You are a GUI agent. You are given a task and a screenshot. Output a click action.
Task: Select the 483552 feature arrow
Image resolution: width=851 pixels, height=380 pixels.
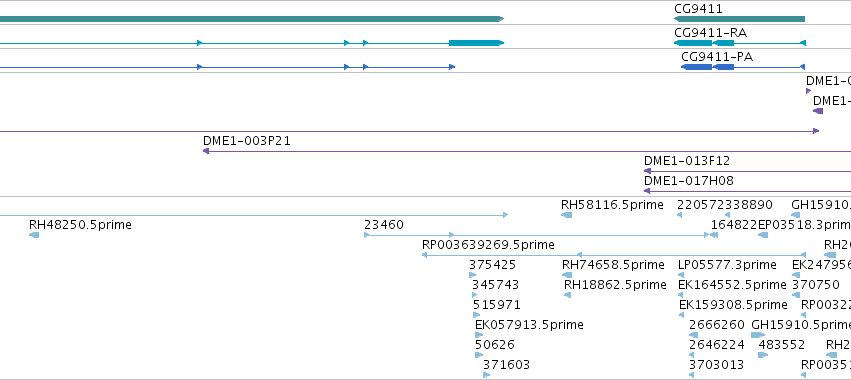(763, 355)
